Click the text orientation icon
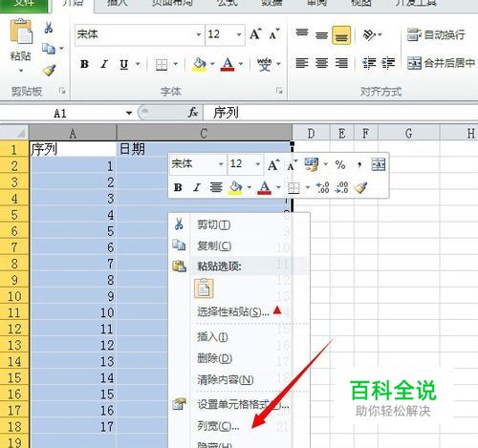 click(x=369, y=34)
